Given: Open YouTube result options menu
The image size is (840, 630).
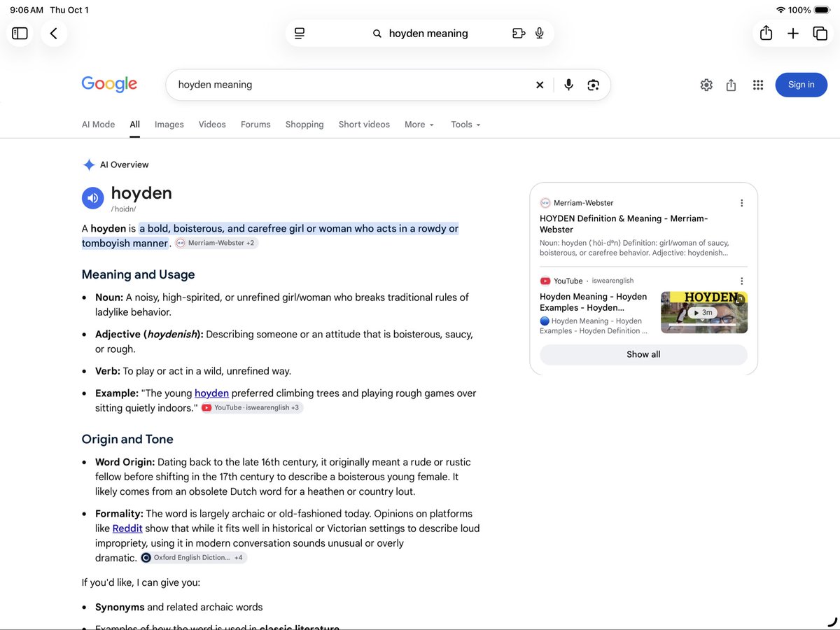Looking at the screenshot, I should point(742,281).
